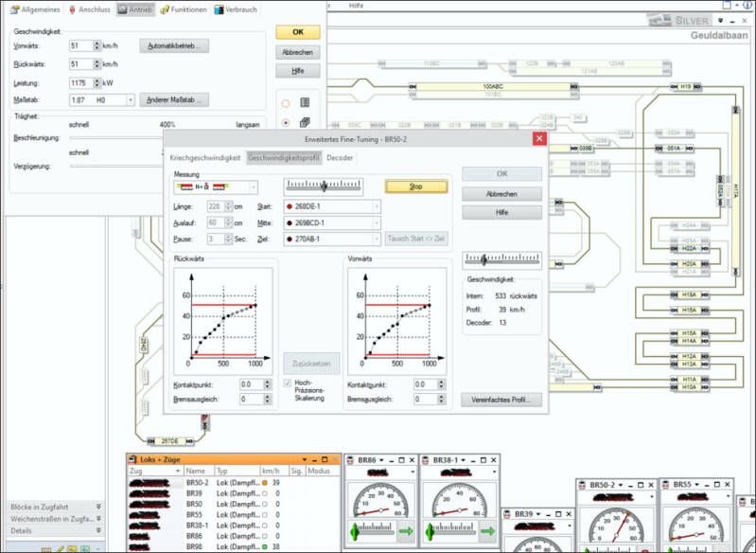
Task: Adjust the right-side speed slider above Geschwindigkeit
Action: pyautogui.click(x=501, y=259)
